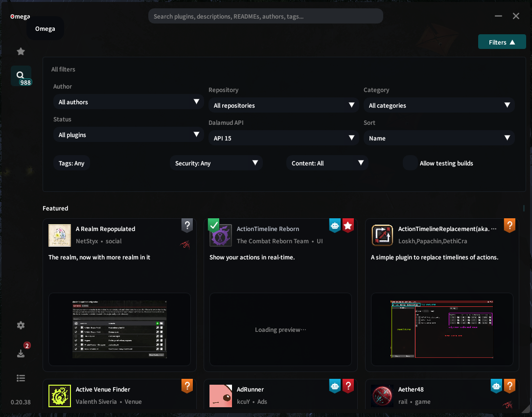
Task: Click A Realm Repopulated plugin icon
Action: click(x=60, y=235)
